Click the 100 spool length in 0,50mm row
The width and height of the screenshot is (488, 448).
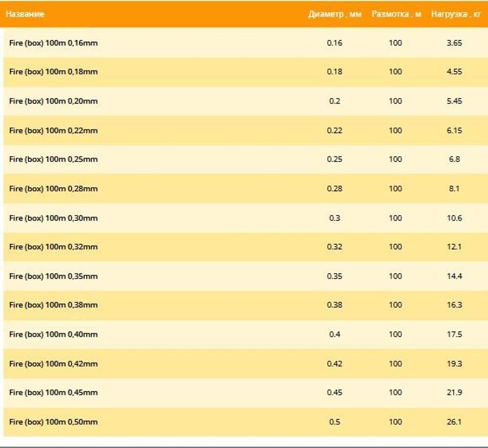coord(395,422)
